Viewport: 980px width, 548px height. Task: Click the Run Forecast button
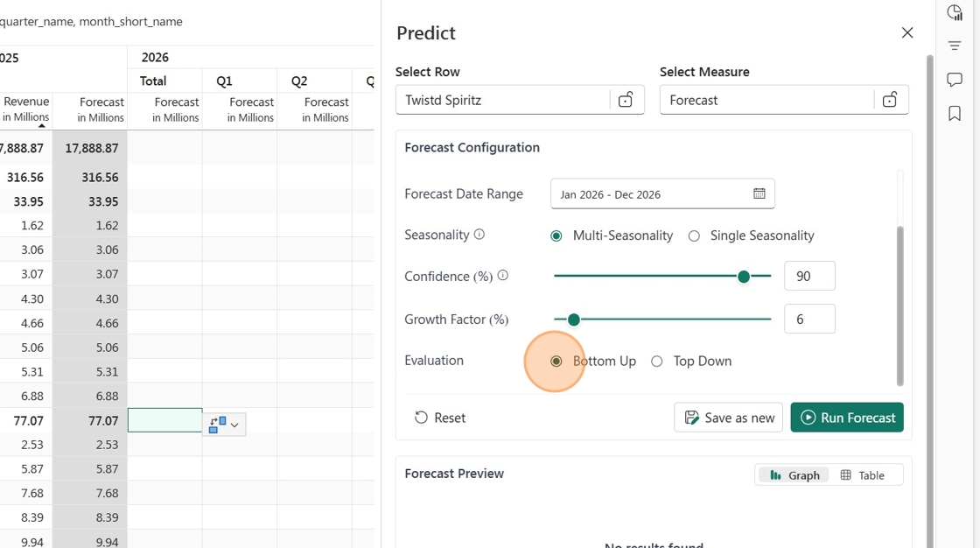point(847,418)
